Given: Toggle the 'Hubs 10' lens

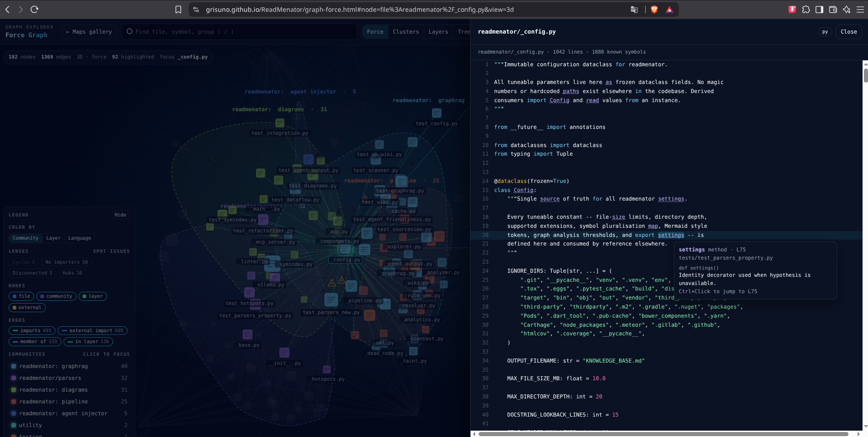Looking at the screenshot, I should click(72, 273).
